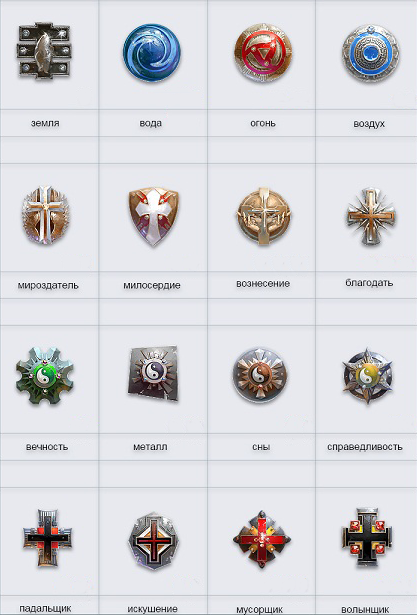417x615 pixels.
Task: Choose the волынщик black cross with red gems
Action: coord(367,538)
